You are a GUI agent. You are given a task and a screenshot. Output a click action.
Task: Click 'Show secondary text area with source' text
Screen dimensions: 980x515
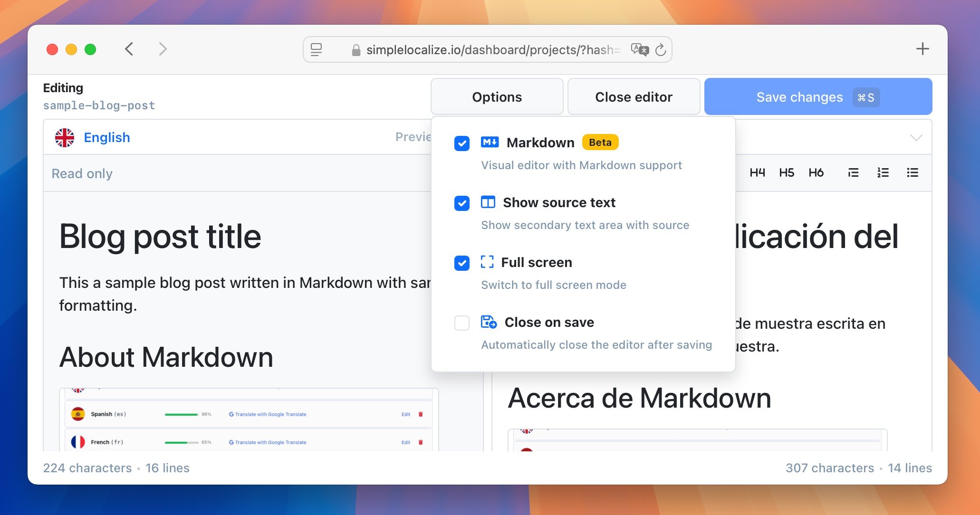coord(585,225)
